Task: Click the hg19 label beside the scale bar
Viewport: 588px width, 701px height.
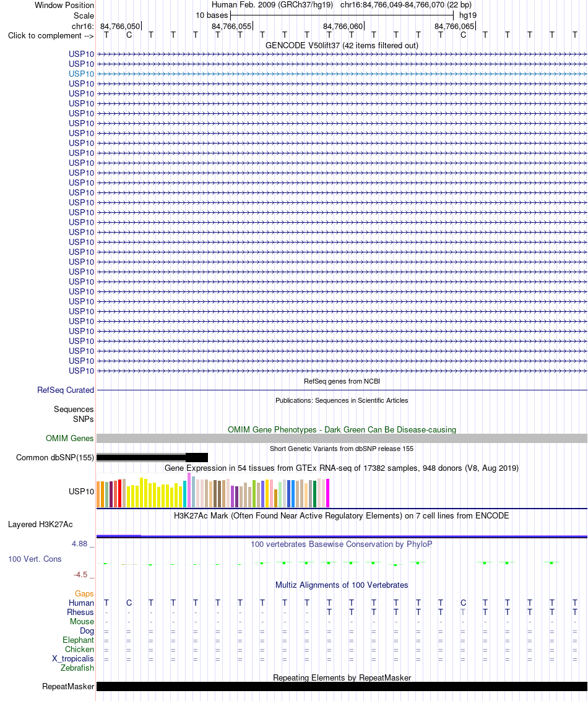Action: point(468,15)
